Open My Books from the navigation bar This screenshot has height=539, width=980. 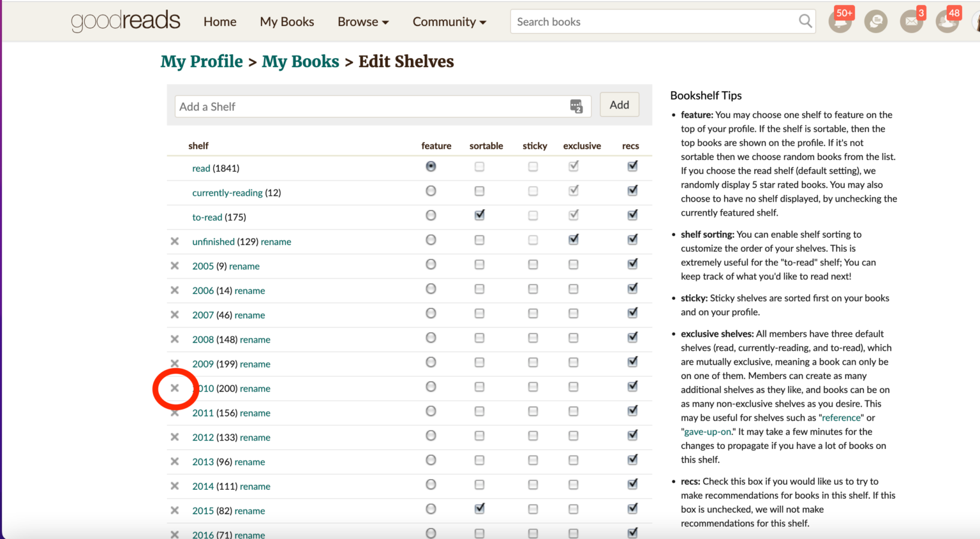coord(286,21)
